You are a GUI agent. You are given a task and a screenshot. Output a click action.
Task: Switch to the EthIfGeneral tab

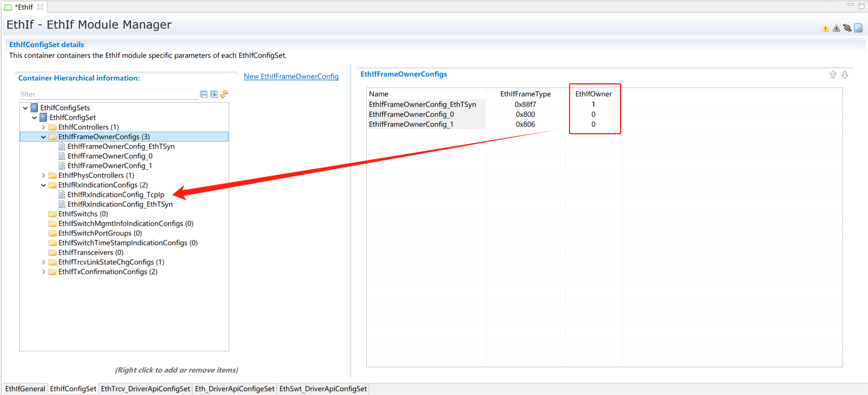(24, 389)
